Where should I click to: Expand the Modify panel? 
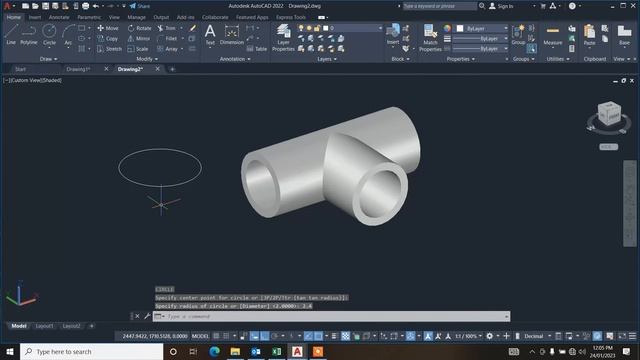coord(147,59)
